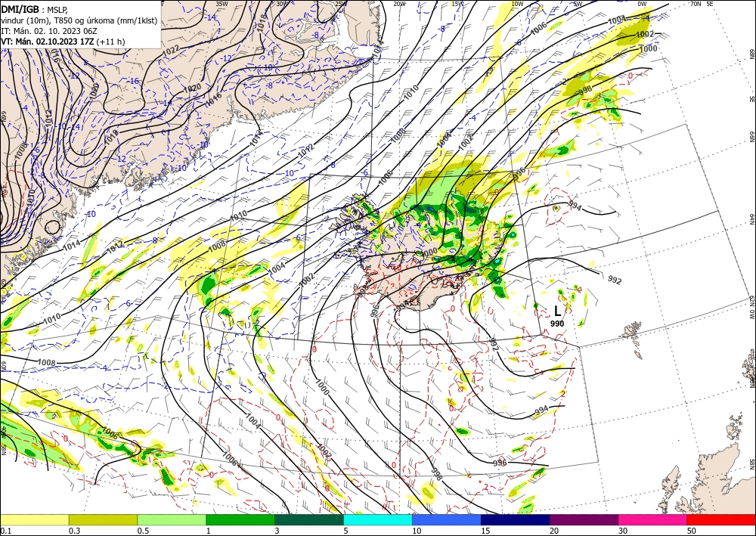
Task: Click the legend value "15"
Action: pyautogui.click(x=485, y=531)
